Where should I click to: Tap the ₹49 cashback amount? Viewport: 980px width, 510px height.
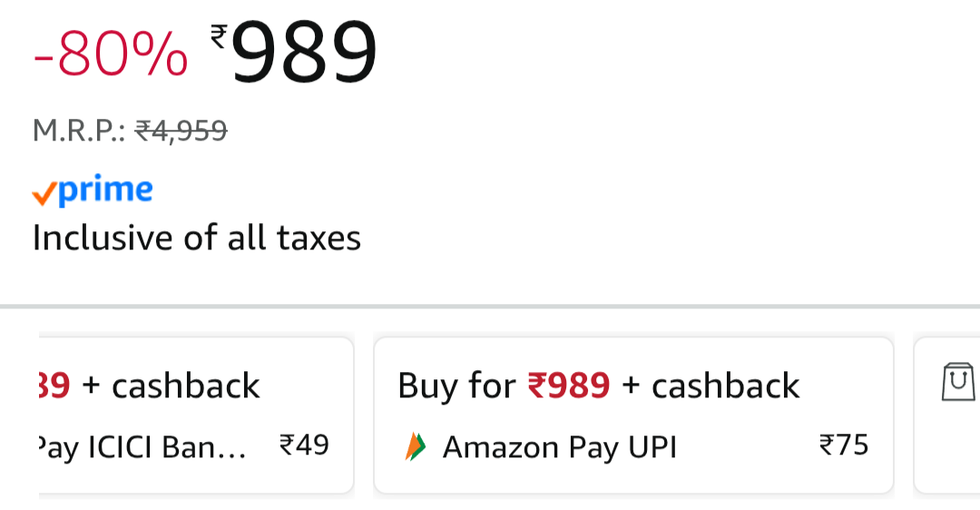coord(304,446)
